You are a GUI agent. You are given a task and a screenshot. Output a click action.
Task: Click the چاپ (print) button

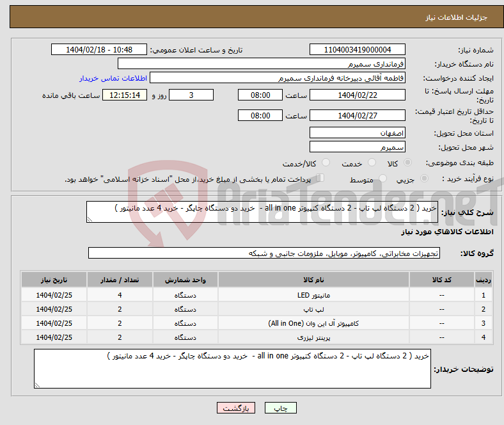(x=280, y=408)
